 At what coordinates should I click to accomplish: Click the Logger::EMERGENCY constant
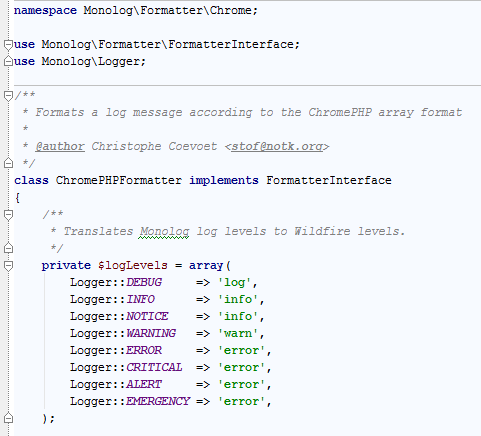tap(130, 401)
